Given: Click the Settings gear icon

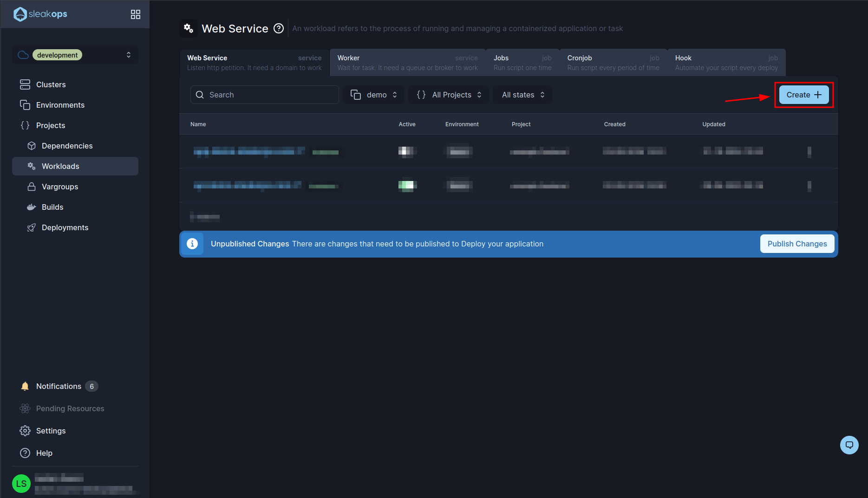Looking at the screenshot, I should click(25, 431).
